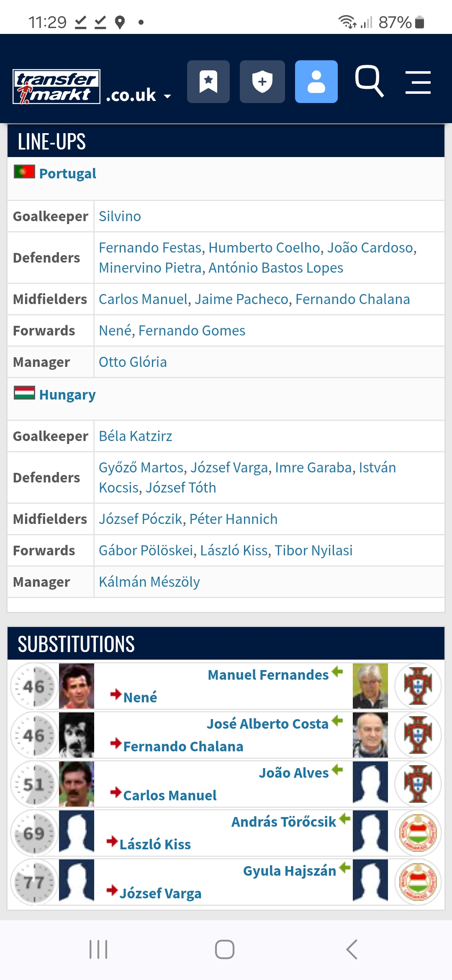The image size is (452, 980).
Task: Open the hamburger menu
Action: [418, 82]
